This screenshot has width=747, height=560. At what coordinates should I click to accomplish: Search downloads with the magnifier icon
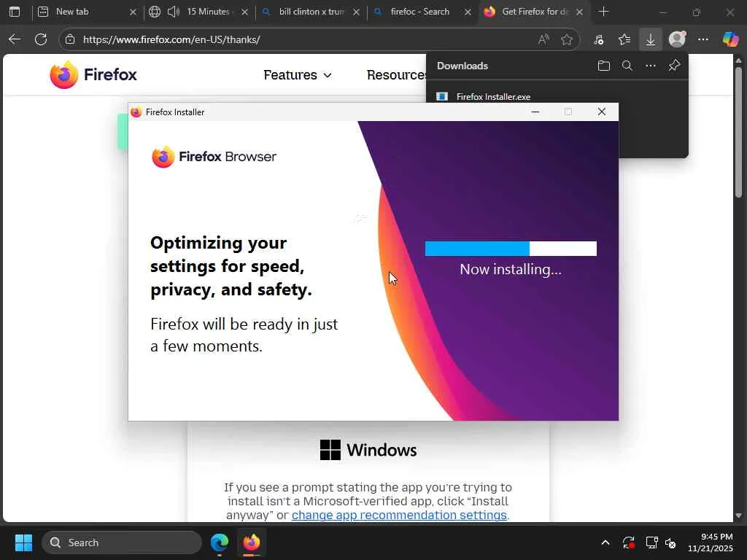(627, 66)
